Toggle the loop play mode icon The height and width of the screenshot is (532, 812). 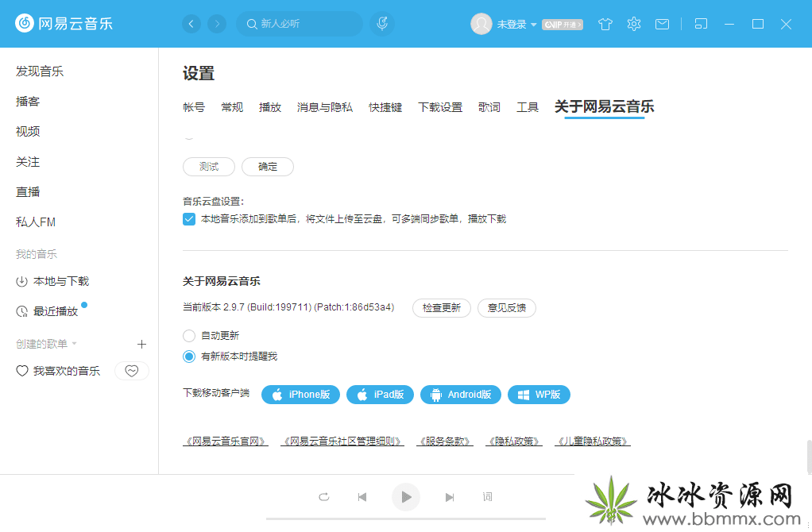[324, 497]
